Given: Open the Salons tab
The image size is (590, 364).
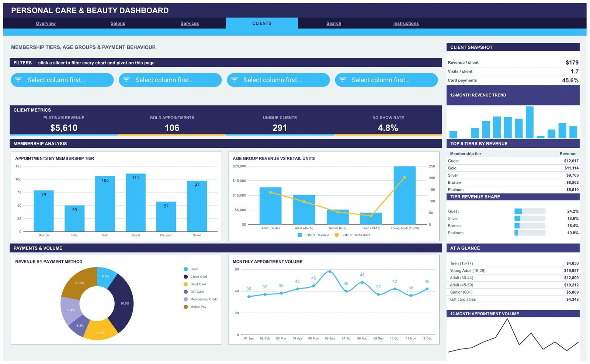Looking at the screenshot, I should (x=118, y=23).
